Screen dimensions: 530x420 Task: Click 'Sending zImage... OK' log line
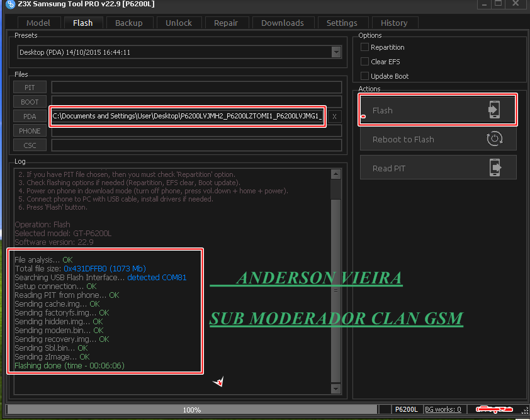point(52,357)
